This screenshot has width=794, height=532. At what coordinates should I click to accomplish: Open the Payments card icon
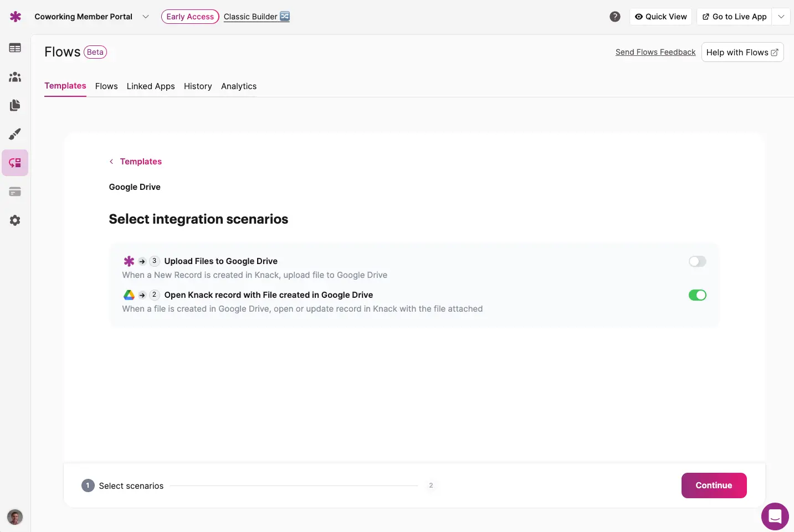coord(15,192)
